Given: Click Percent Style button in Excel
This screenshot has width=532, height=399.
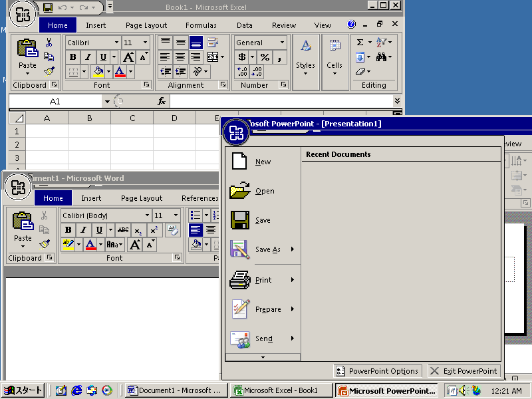Looking at the screenshot, I should [265, 57].
